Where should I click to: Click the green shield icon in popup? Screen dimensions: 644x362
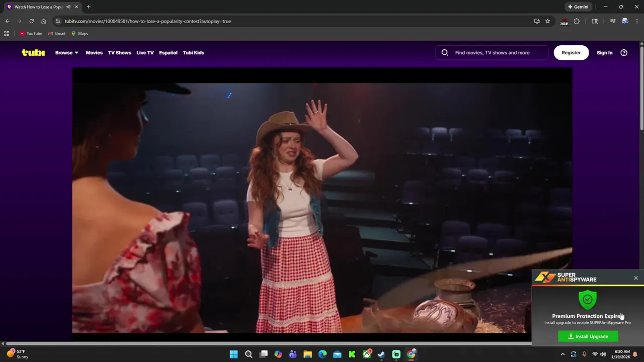[588, 300]
